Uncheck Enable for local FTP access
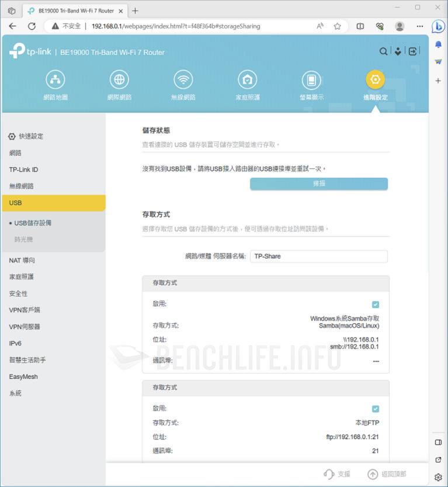 pos(376,409)
